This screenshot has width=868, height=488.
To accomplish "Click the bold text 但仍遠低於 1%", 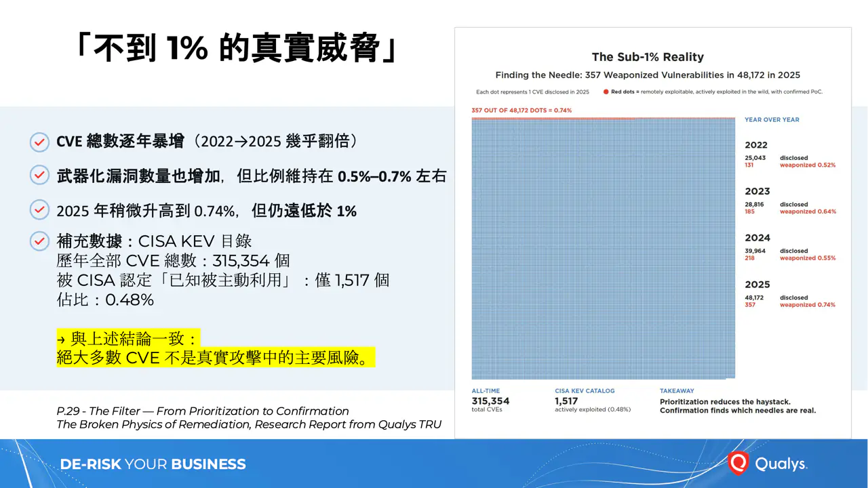I will [x=304, y=211].
